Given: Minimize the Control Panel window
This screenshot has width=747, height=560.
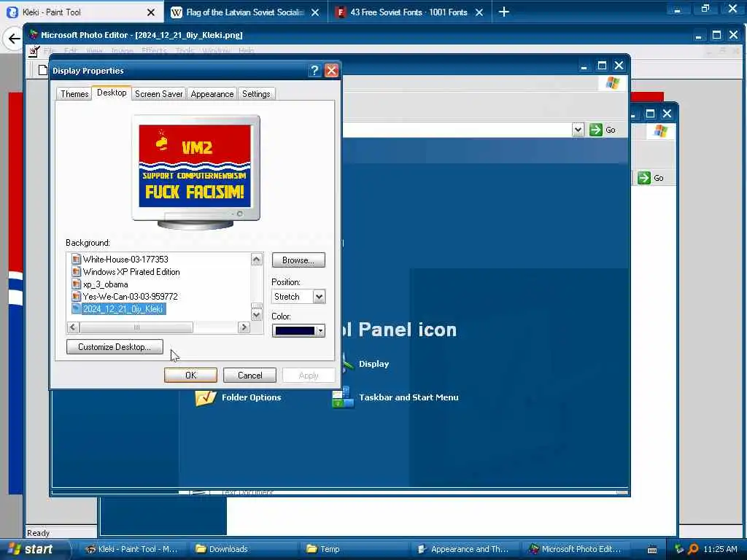Looking at the screenshot, I should [584, 65].
